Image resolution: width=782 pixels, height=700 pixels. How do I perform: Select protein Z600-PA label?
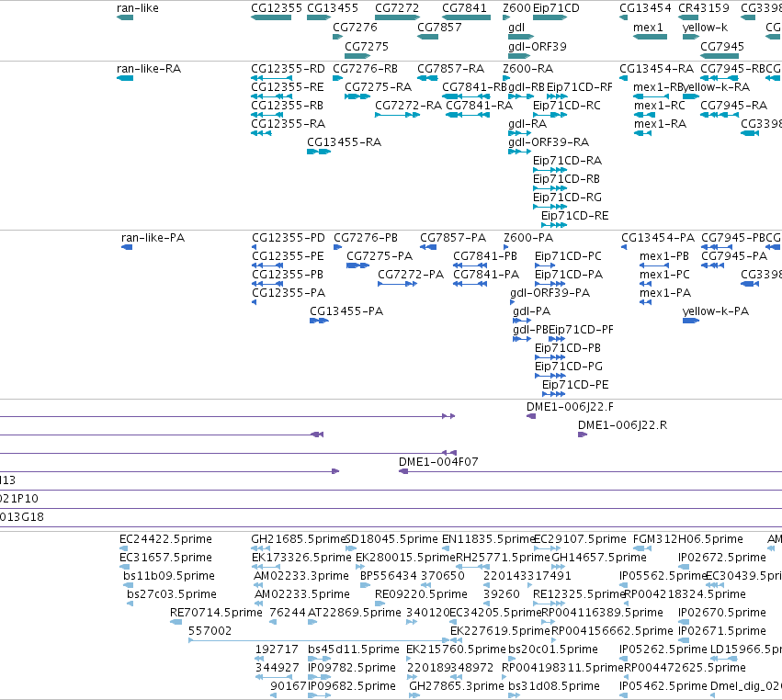(528, 238)
